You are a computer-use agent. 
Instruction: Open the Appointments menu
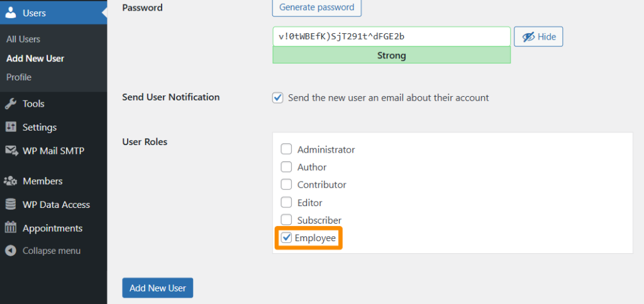click(x=53, y=228)
